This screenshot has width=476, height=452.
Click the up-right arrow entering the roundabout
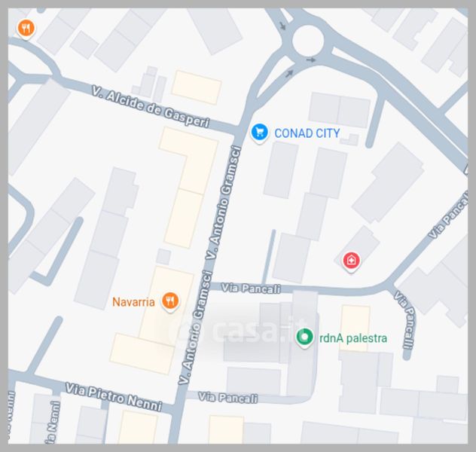[x=289, y=73]
